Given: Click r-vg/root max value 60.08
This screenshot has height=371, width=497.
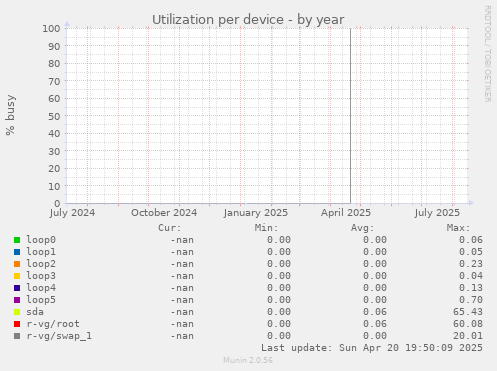Looking at the screenshot, I should (468, 324).
